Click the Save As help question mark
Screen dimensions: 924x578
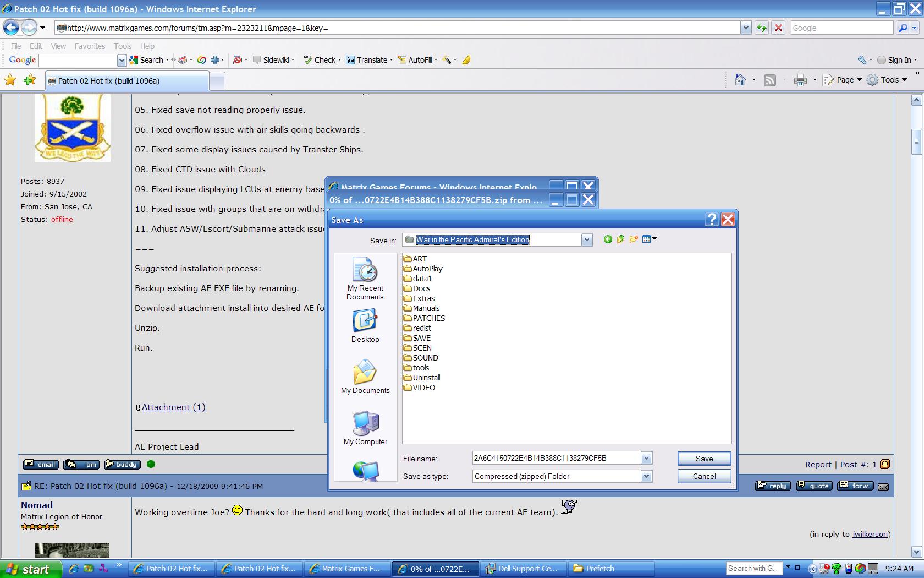pos(712,220)
